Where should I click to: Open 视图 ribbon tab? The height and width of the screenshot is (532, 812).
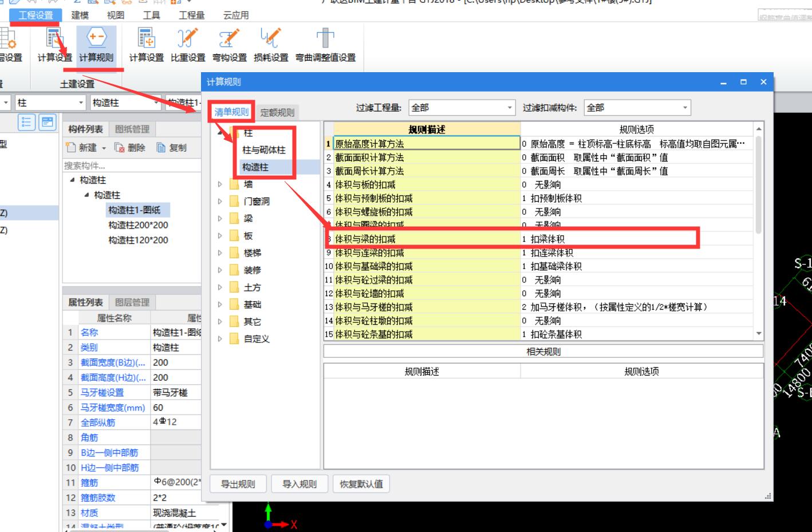[x=116, y=15]
